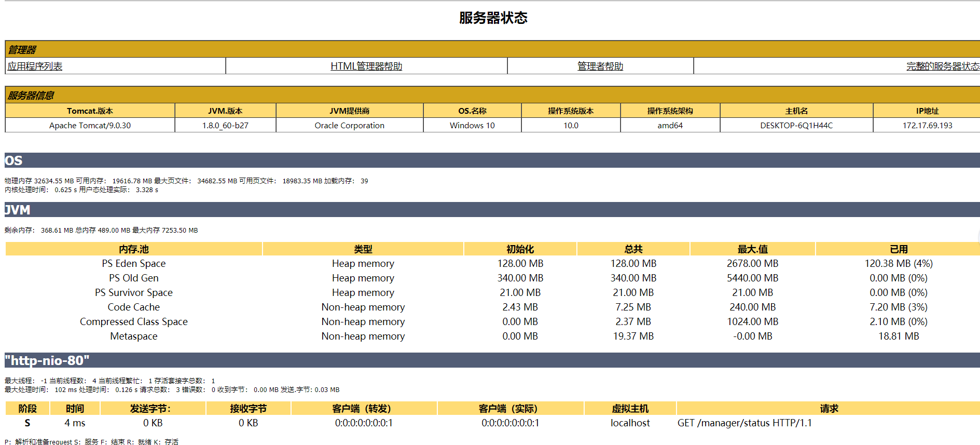Click the 服务器状态 page title
This screenshot has height=445, width=980.
[x=493, y=18]
